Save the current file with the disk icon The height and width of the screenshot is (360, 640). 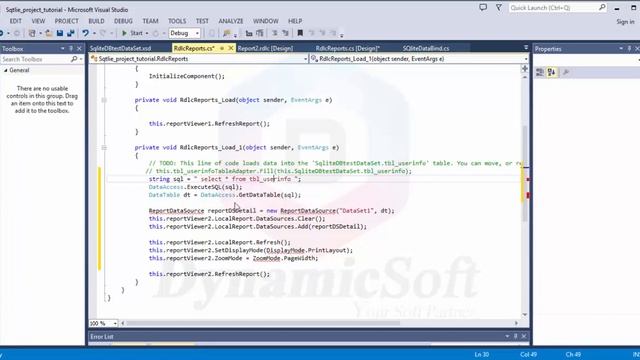[x=60, y=33]
